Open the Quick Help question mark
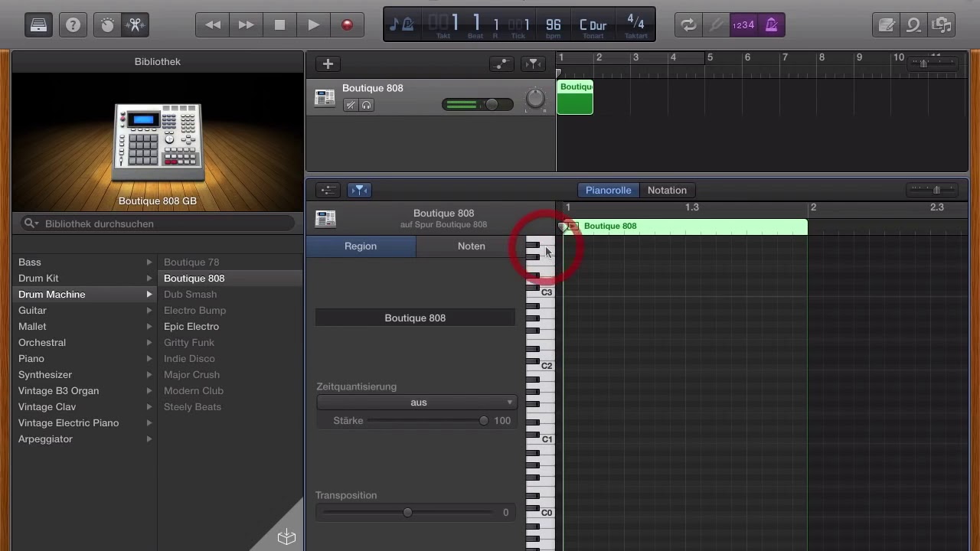 coord(73,25)
